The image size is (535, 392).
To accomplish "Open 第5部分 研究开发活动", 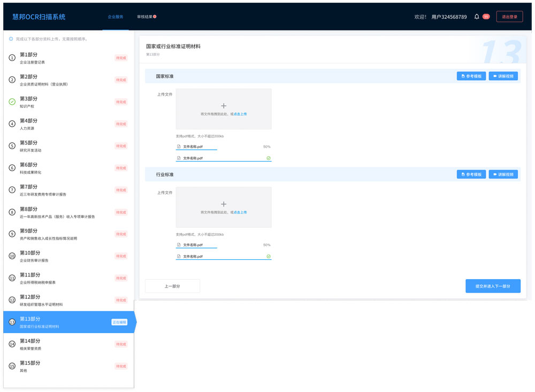I will [x=68, y=146].
